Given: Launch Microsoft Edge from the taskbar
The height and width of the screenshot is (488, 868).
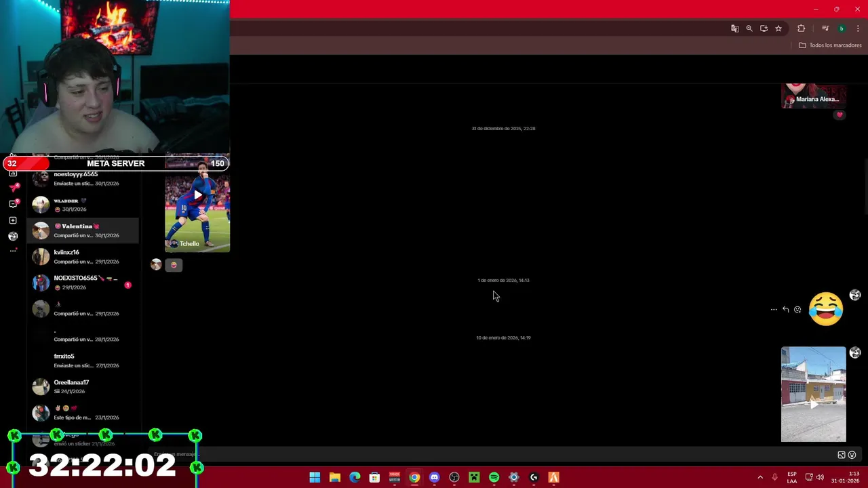Looking at the screenshot, I should coord(355,477).
